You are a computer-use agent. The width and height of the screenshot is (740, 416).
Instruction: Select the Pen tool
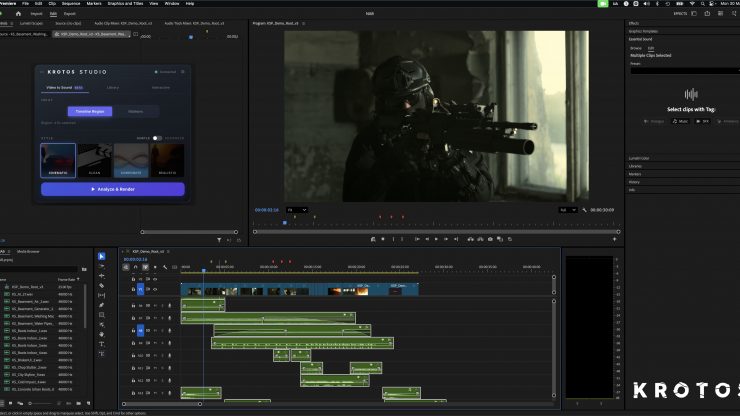coord(101,305)
